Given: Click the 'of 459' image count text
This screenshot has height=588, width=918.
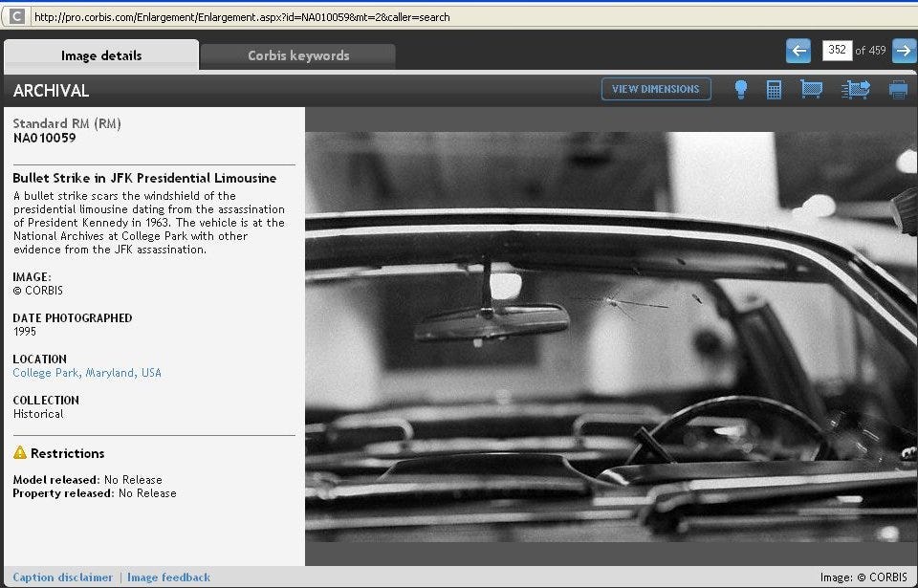Looking at the screenshot, I should (x=870, y=51).
